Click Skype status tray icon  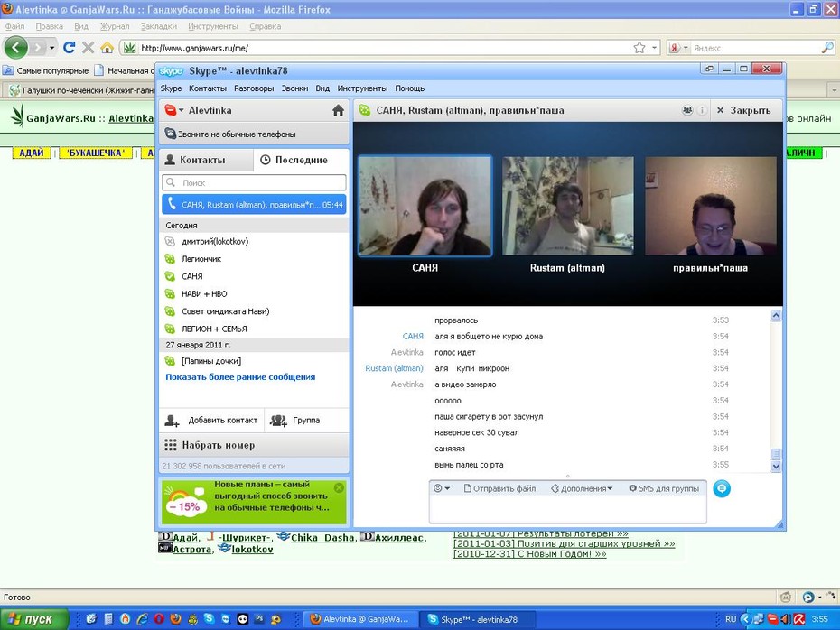[772, 619]
